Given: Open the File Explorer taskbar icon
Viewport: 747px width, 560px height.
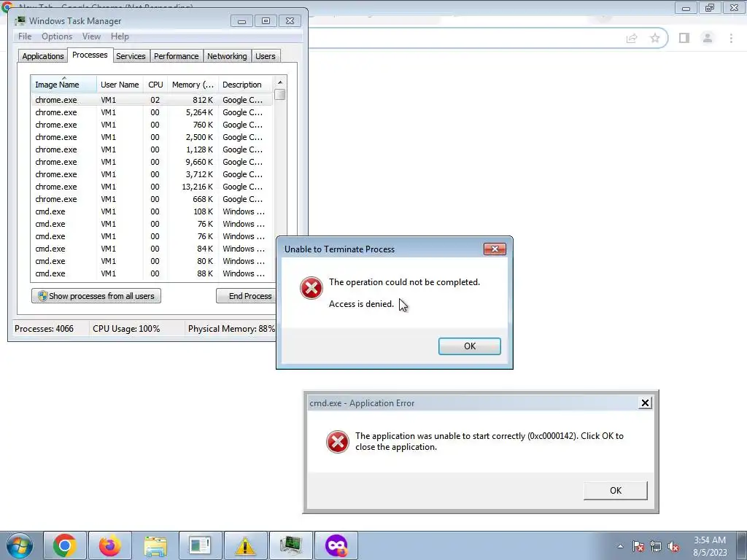Looking at the screenshot, I should click(155, 545).
